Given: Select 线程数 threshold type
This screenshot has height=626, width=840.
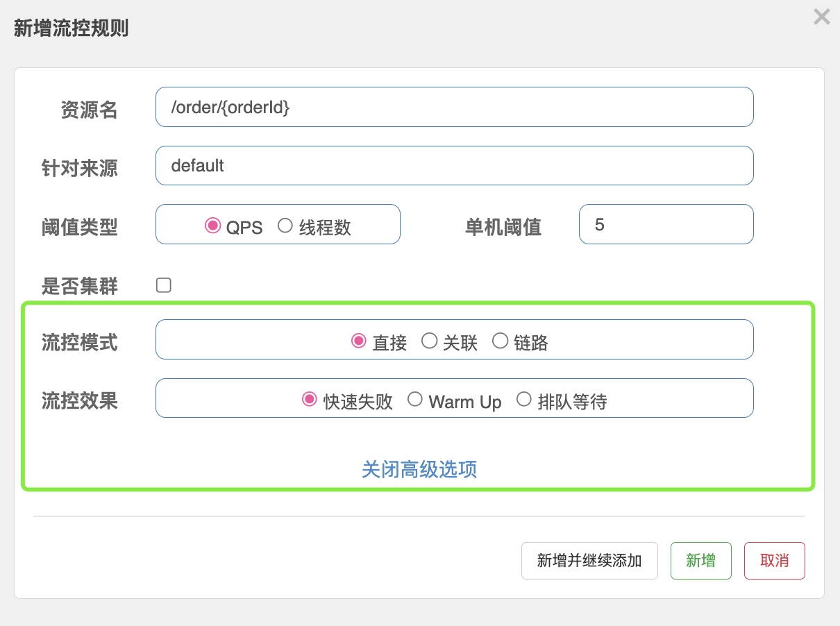Looking at the screenshot, I should point(285,226).
